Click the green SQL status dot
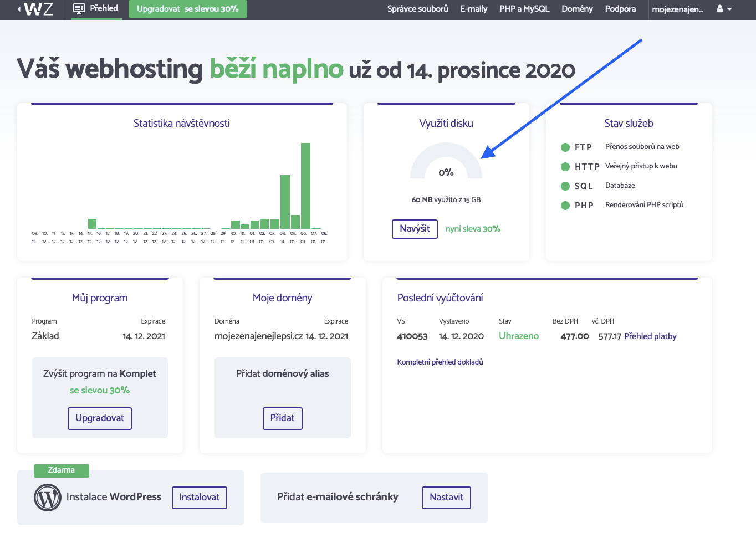 point(565,186)
